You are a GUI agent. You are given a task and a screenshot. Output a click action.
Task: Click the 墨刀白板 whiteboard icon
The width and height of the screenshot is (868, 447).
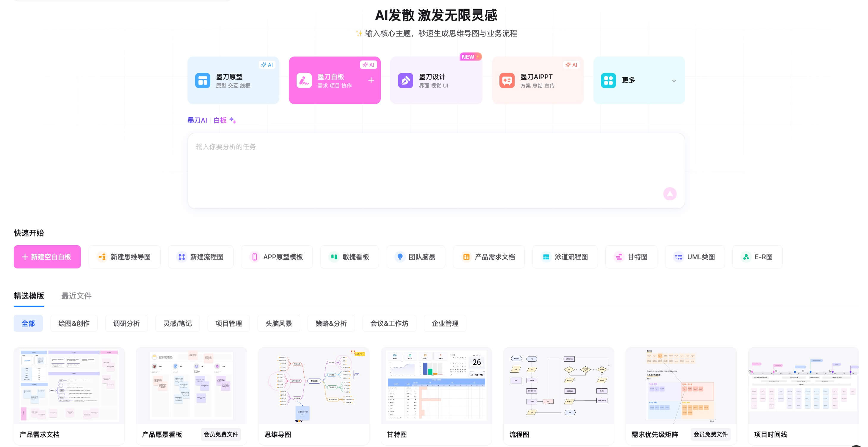tap(304, 81)
